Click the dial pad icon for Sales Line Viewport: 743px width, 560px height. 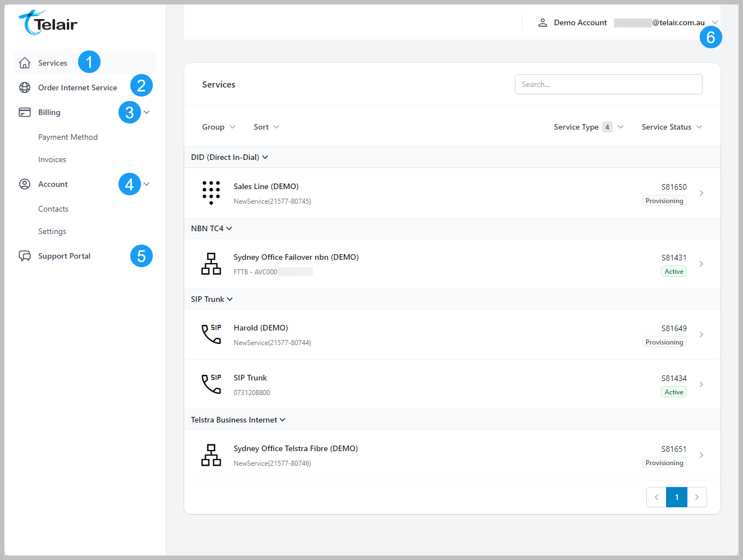[x=211, y=193]
